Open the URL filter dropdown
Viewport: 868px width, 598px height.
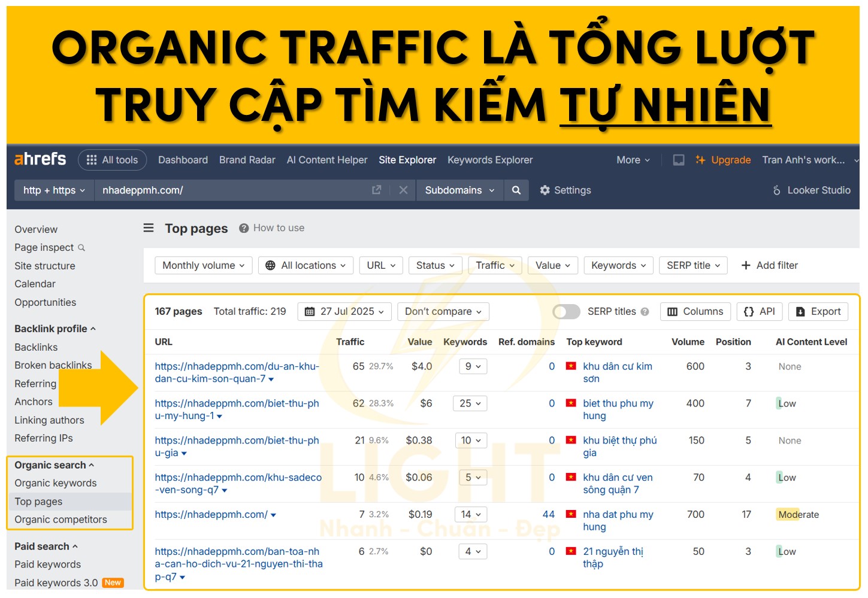tap(381, 265)
